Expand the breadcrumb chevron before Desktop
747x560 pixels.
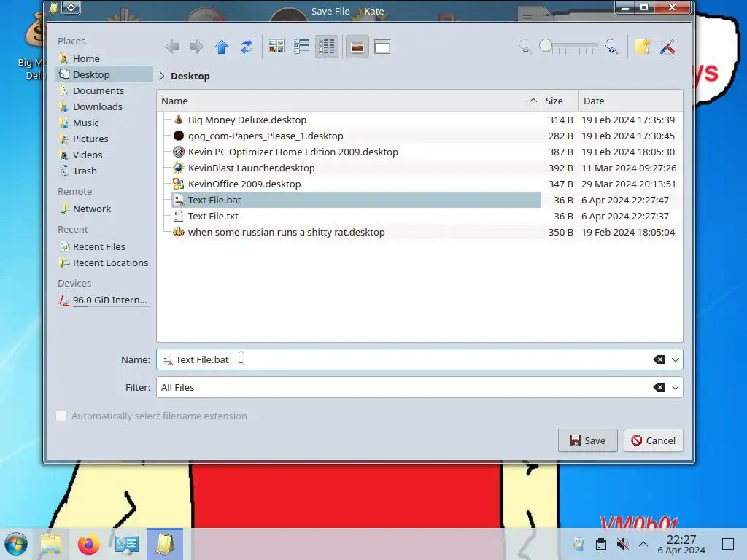coord(162,76)
